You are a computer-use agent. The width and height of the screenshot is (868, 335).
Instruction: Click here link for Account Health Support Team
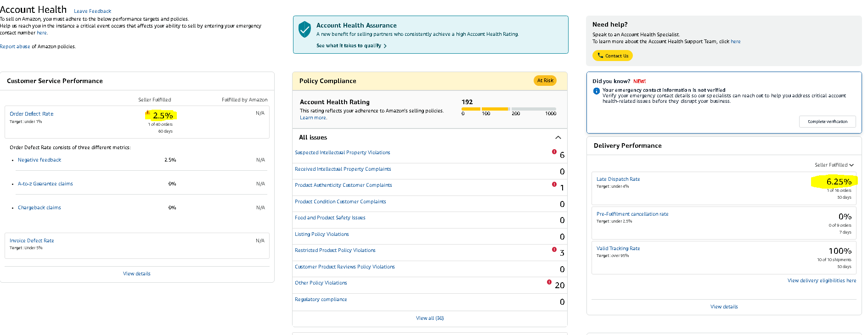tap(735, 42)
